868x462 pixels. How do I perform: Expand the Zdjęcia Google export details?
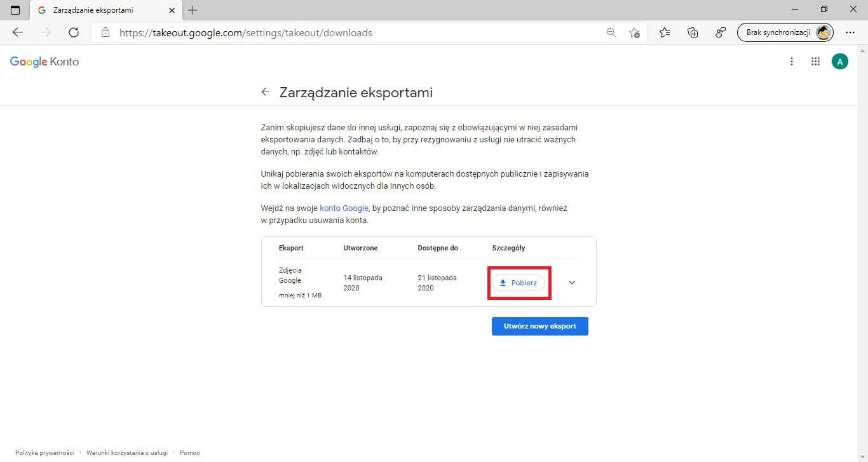(571, 283)
